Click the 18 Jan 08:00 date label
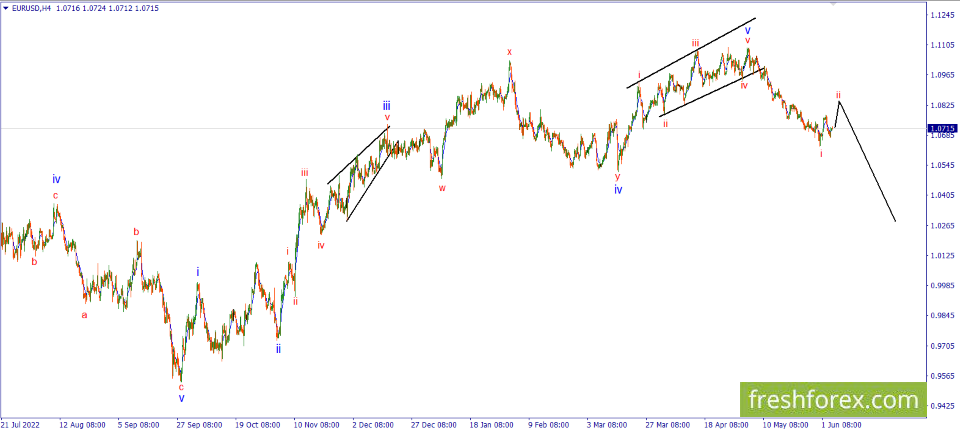 click(491, 424)
